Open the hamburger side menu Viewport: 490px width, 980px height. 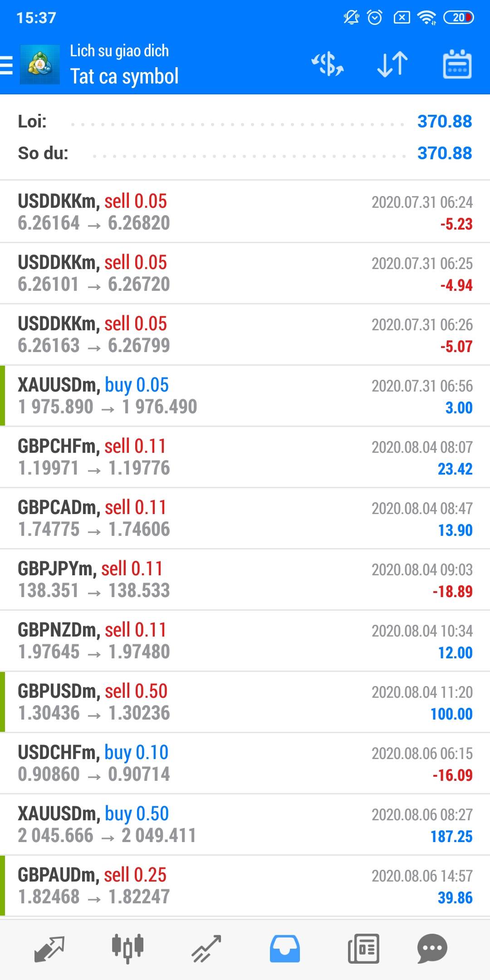tap(6, 64)
